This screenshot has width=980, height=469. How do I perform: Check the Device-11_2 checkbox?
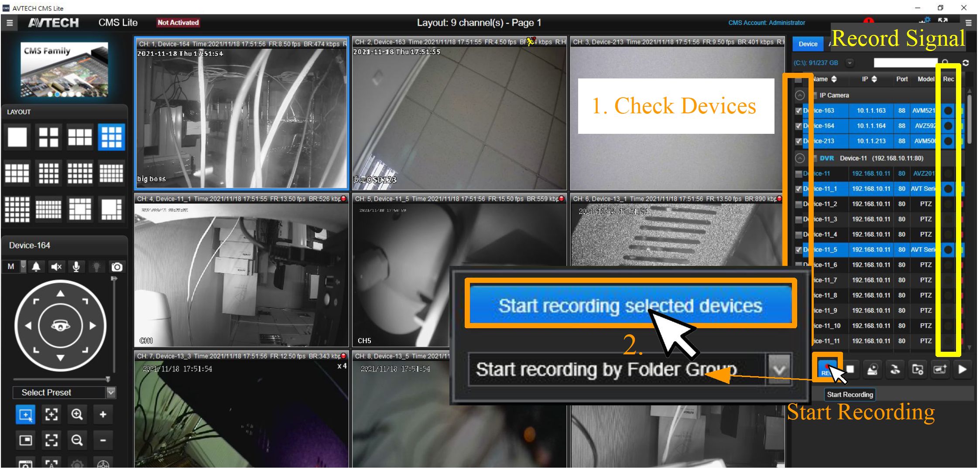click(798, 204)
